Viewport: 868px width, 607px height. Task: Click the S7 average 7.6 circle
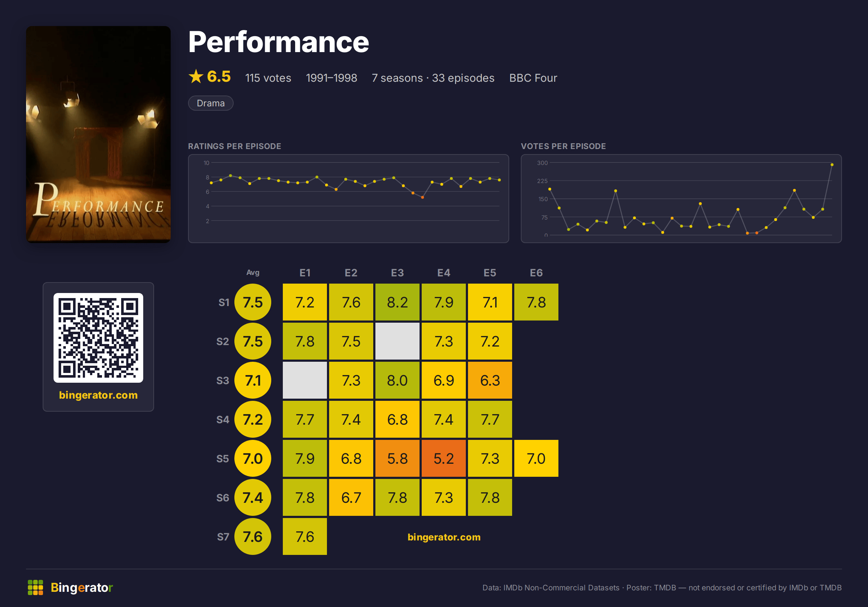pos(252,537)
